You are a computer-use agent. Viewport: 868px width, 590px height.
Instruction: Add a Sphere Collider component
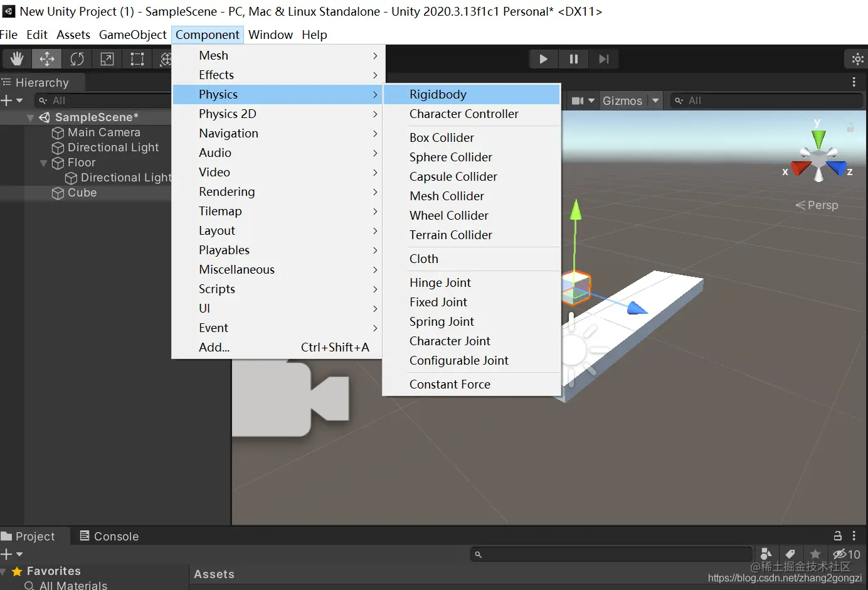[471, 157]
